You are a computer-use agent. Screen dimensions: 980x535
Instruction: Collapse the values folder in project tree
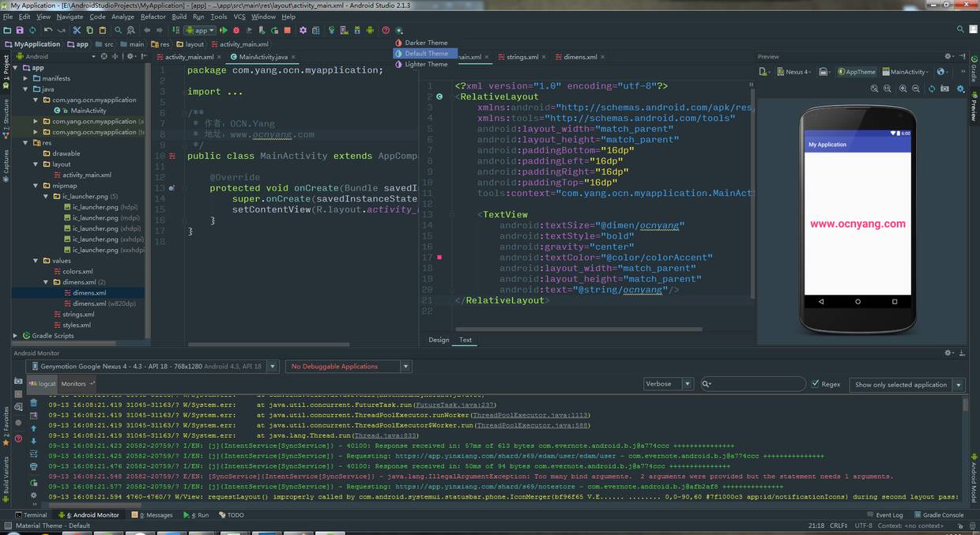click(x=35, y=260)
